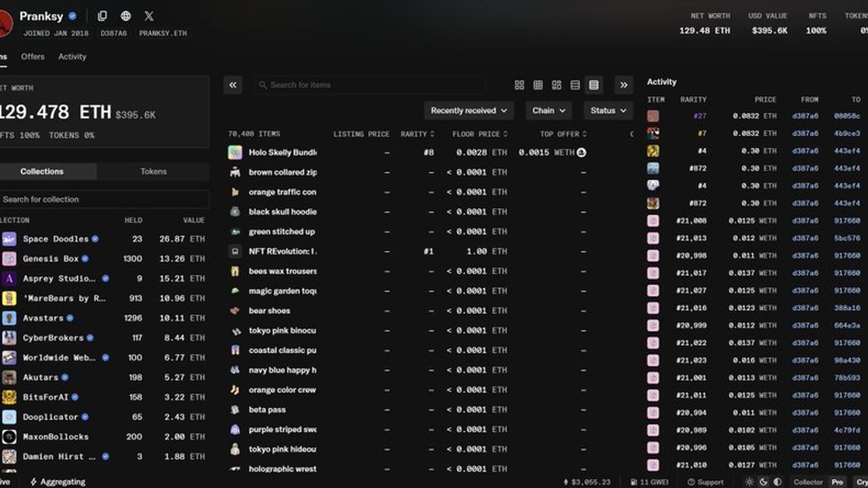This screenshot has height=488, width=868.
Task: Click CyberBrokers collection icon
Action: click(9, 338)
